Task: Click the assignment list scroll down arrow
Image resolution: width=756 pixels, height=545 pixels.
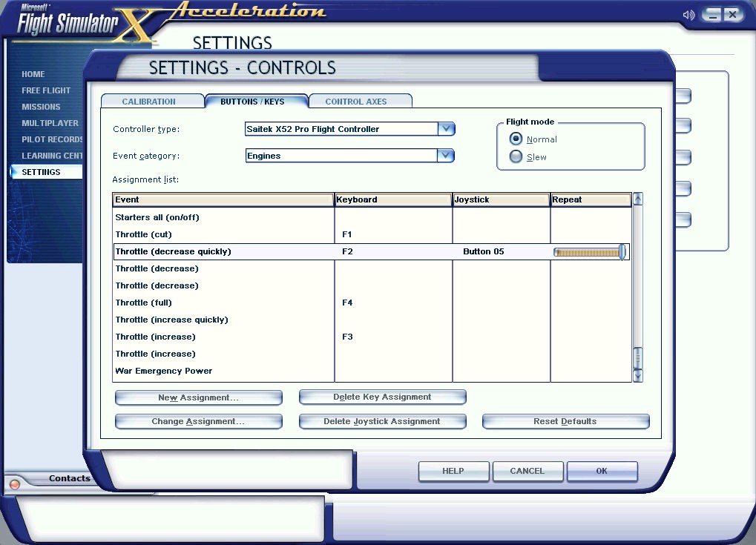Action: pos(637,376)
